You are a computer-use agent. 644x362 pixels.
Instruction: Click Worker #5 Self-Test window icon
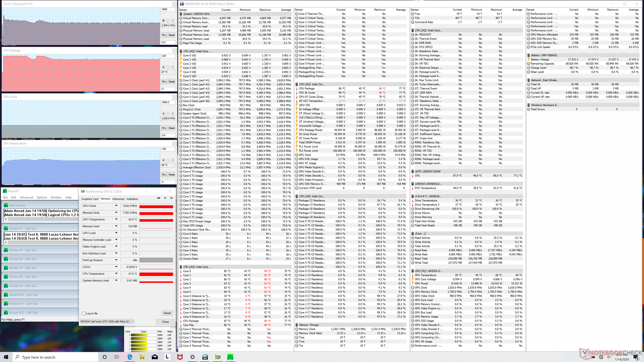click(6, 250)
